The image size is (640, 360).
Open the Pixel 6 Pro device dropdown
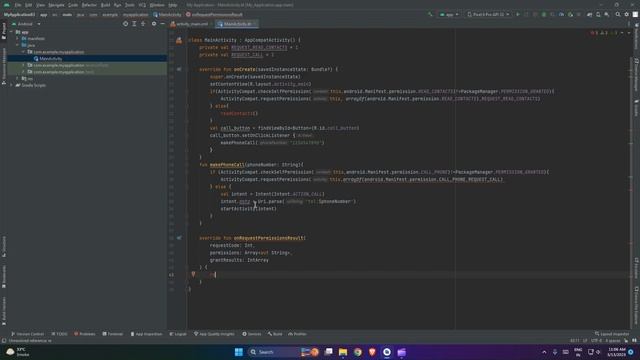488,14
